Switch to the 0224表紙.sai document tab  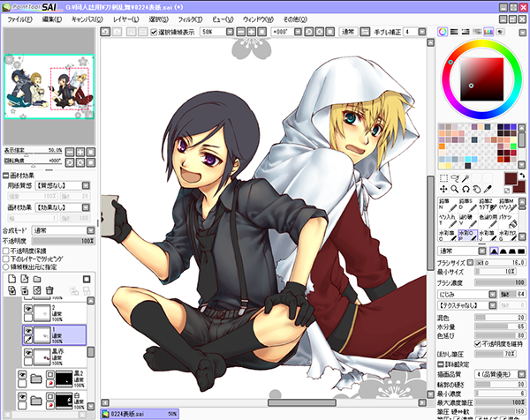point(140,414)
